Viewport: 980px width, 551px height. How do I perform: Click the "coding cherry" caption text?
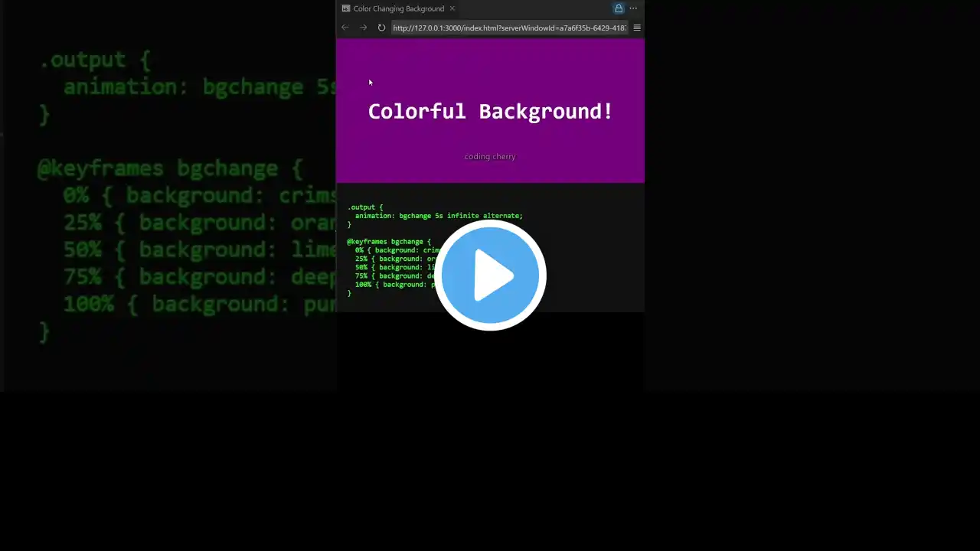[x=490, y=156]
